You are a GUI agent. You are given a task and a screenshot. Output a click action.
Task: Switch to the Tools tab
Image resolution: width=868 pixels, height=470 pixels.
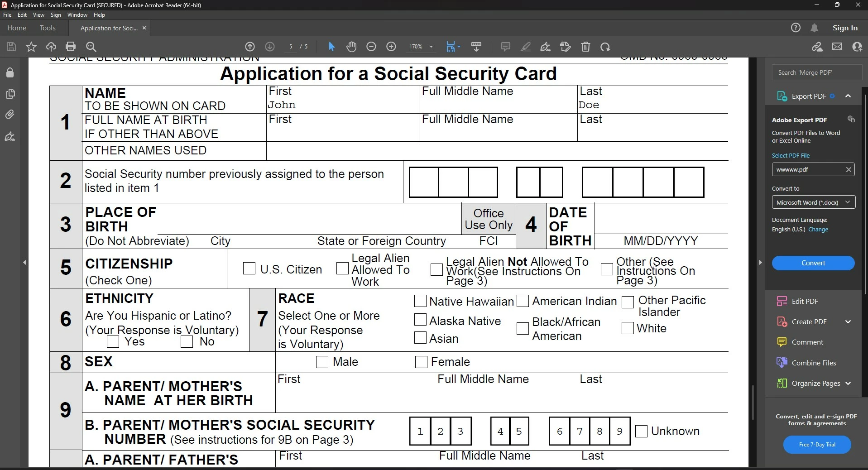[48, 28]
